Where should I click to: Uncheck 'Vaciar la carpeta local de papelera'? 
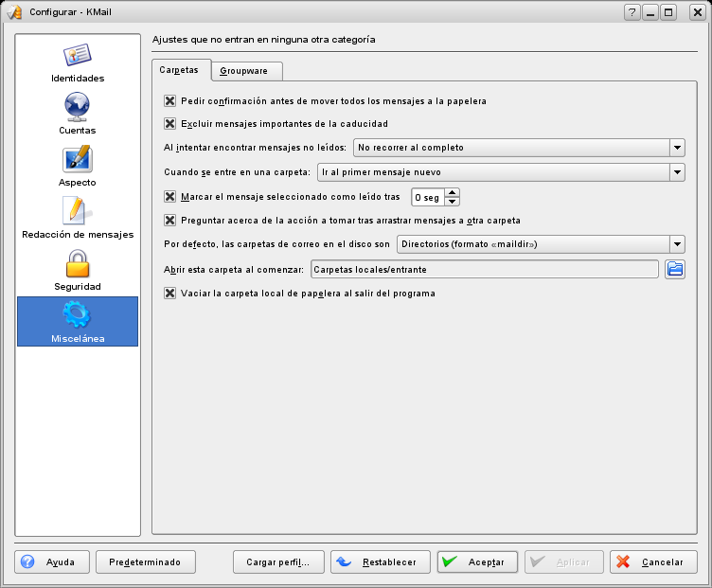170,294
